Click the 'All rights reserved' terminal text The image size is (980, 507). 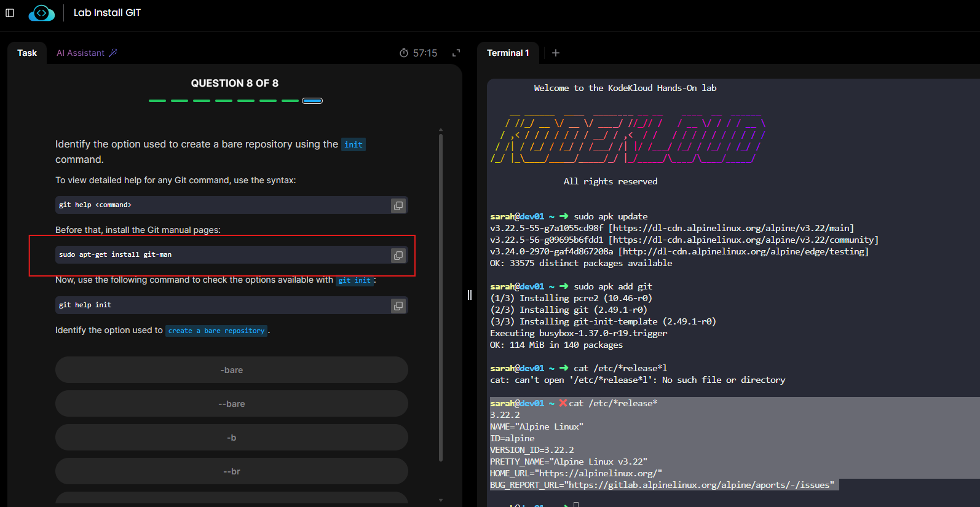pos(611,181)
